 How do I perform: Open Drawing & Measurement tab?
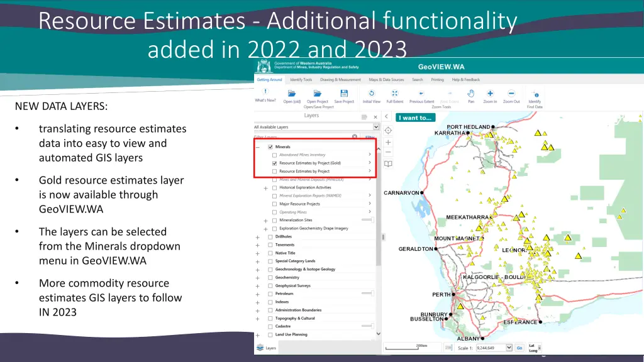click(x=340, y=80)
